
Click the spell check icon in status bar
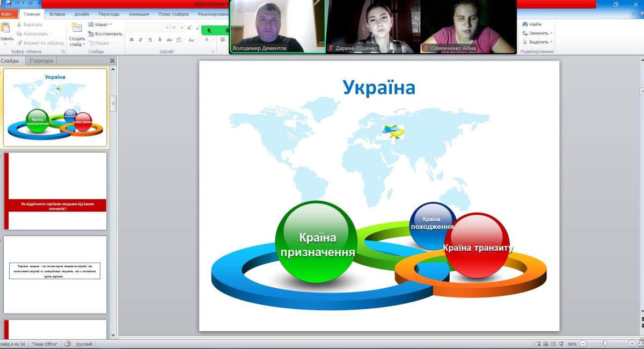click(x=68, y=344)
